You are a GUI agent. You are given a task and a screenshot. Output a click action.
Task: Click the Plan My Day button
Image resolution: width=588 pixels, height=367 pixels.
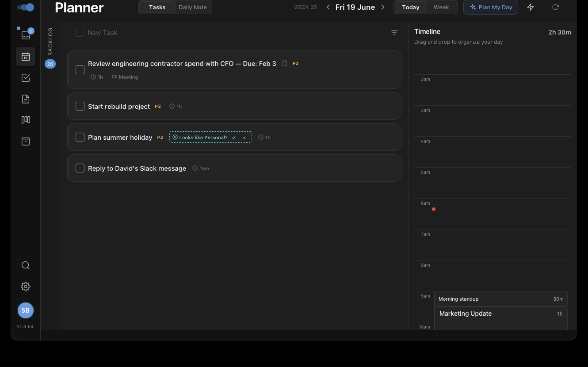click(x=491, y=7)
